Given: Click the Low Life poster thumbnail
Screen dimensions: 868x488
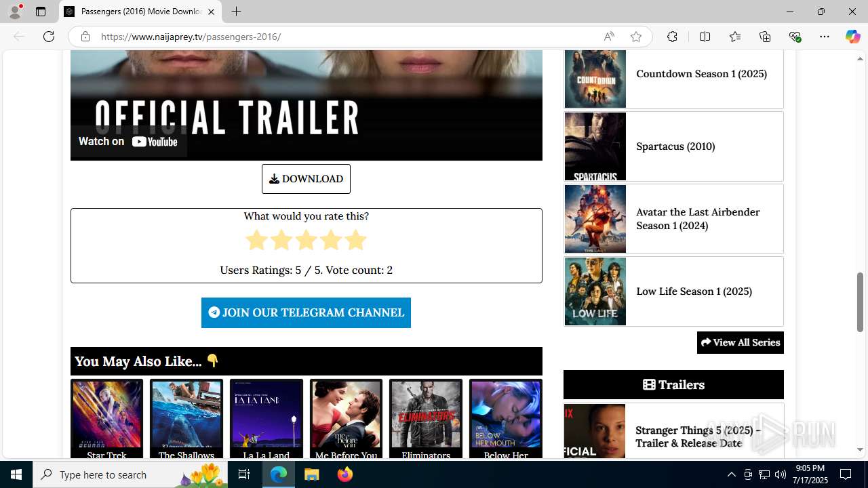Looking at the screenshot, I should point(595,291).
